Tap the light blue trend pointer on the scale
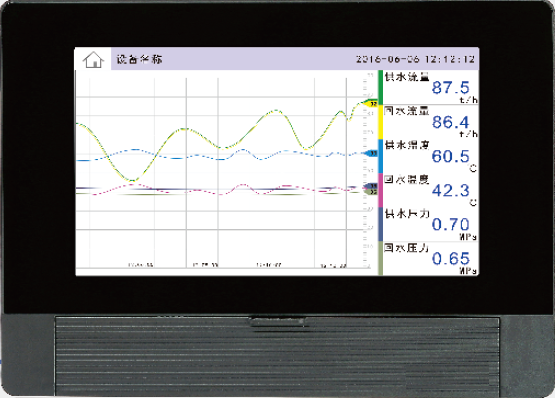 tap(371, 153)
